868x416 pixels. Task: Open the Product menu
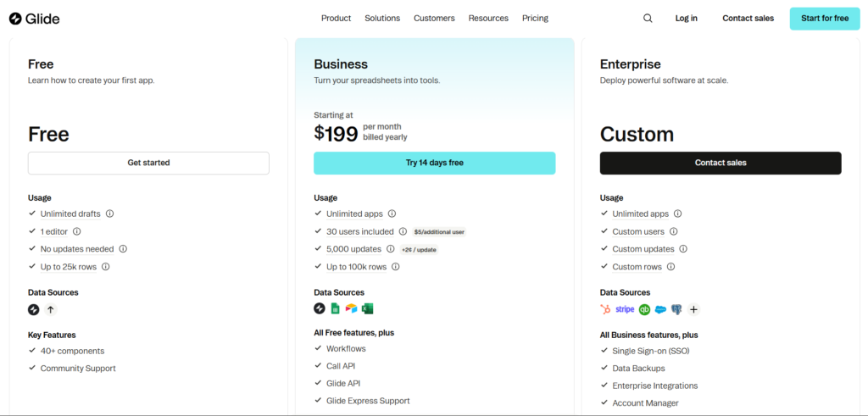point(336,19)
